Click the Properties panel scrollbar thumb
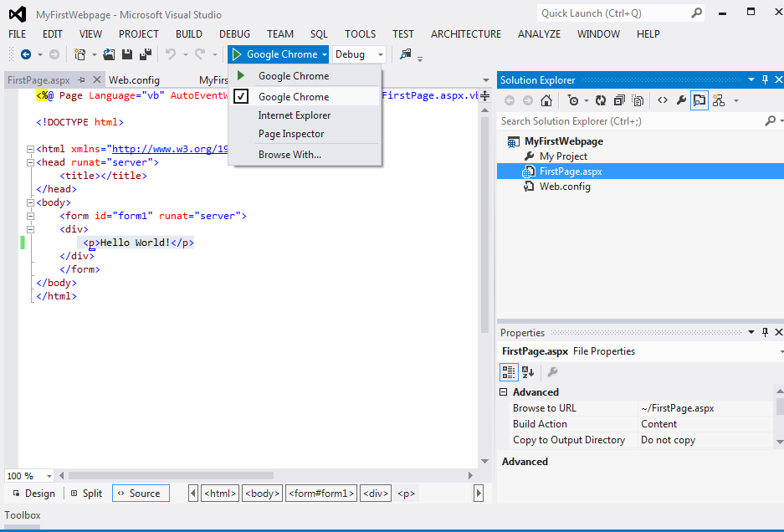Viewport: 784px width, 532px height. click(780, 406)
